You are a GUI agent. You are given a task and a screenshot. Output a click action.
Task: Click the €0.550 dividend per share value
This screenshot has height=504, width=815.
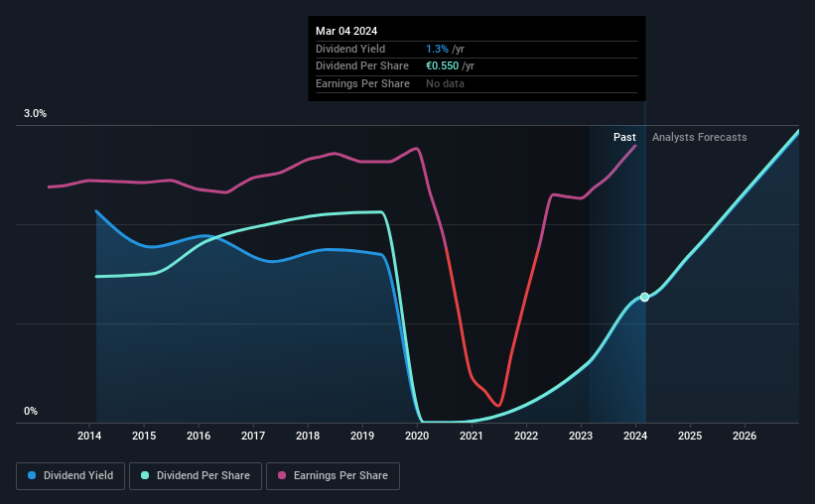443,66
